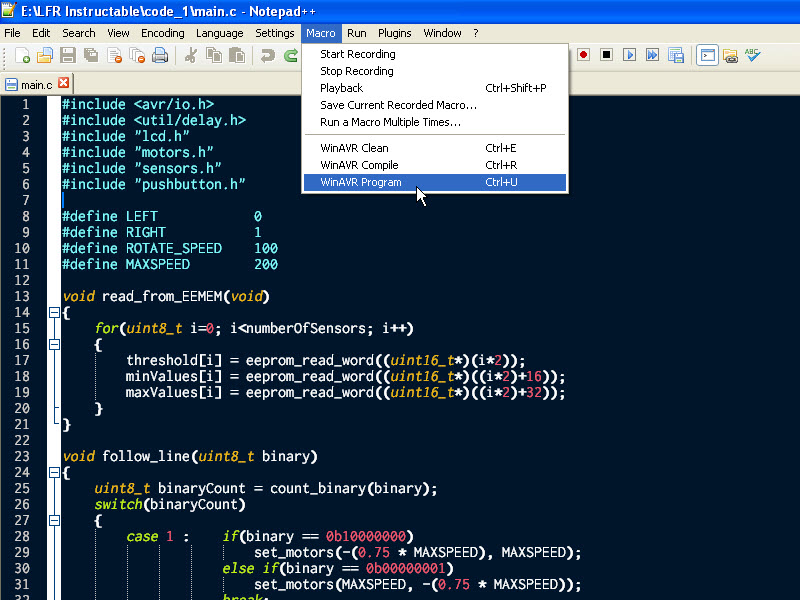The image size is (800, 600).
Task: Collapse the follow_line function body fold
Action: click(53, 472)
